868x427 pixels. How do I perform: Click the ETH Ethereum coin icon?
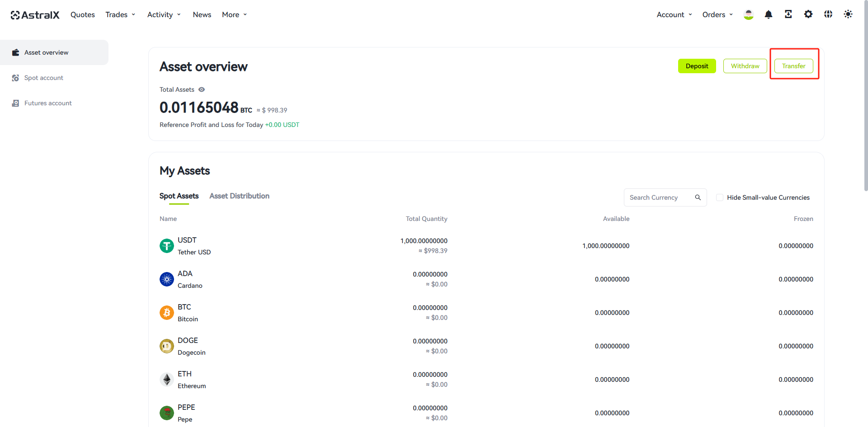click(167, 380)
